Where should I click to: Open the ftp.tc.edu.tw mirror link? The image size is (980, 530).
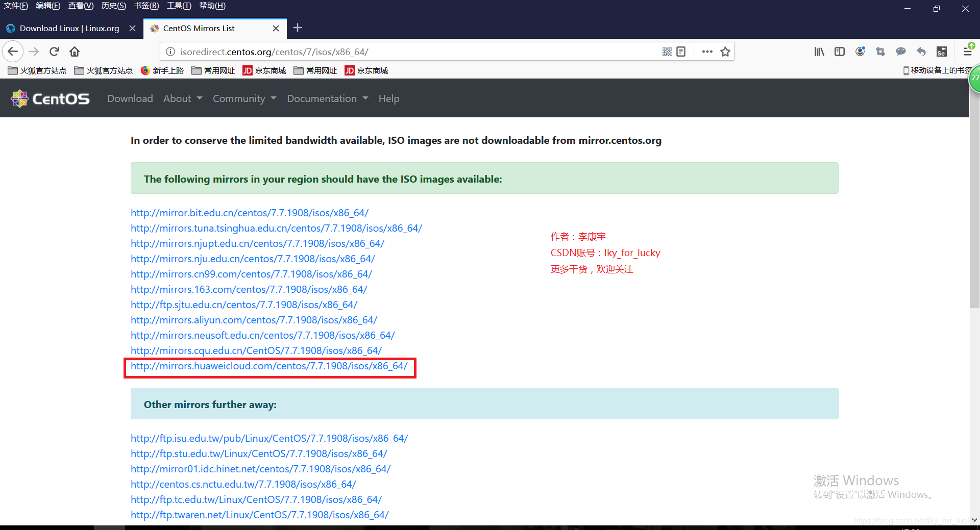tap(256, 499)
